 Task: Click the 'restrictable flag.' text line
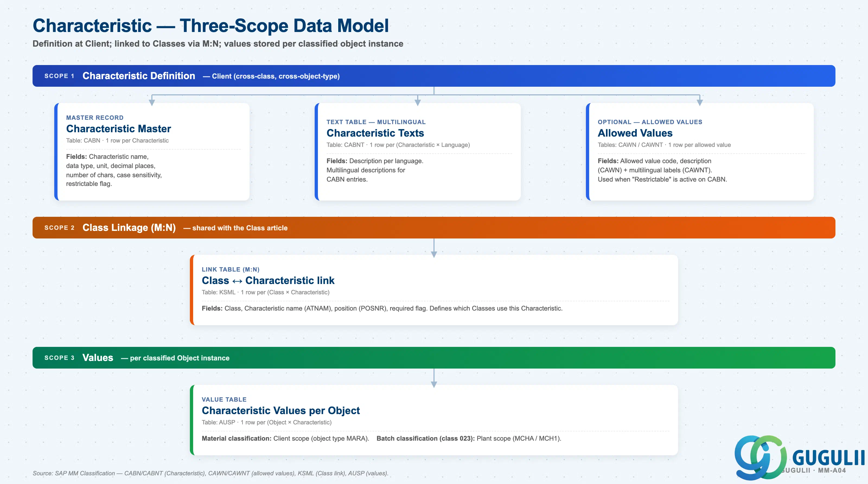(x=89, y=184)
